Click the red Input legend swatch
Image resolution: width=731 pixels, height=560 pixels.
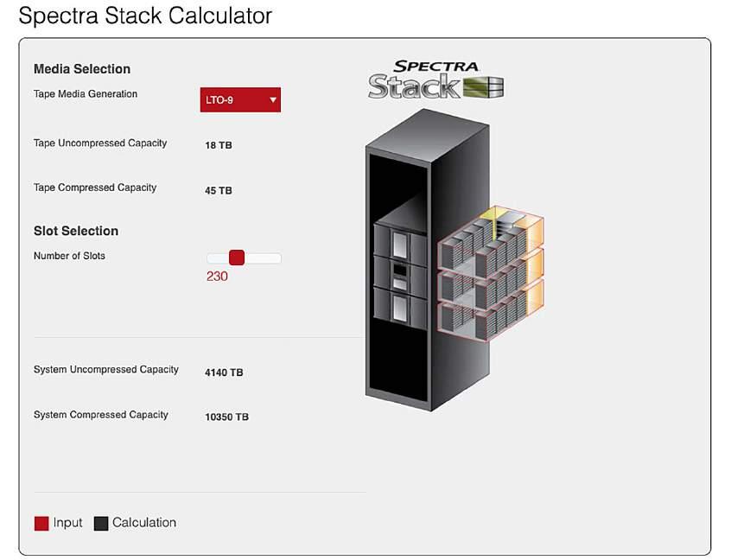click(x=41, y=523)
